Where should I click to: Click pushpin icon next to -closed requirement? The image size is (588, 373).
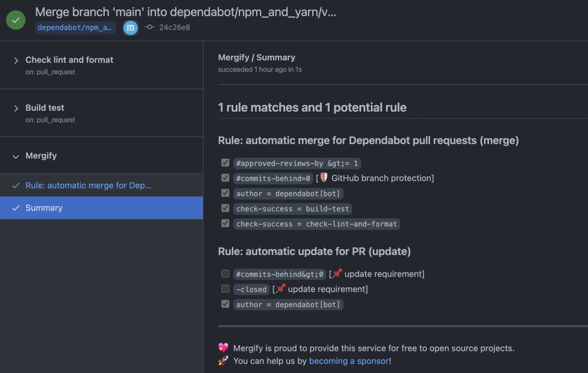coord(281,289)
